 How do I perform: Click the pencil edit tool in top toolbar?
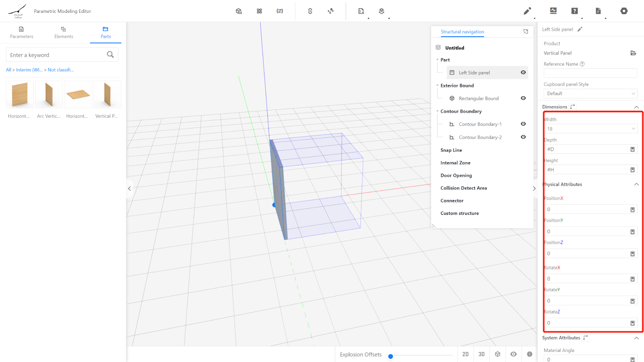tap(527, 11)
